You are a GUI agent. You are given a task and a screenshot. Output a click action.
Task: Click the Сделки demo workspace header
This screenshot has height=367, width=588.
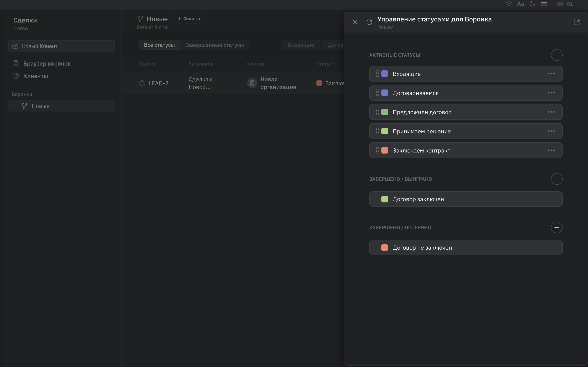25,24
